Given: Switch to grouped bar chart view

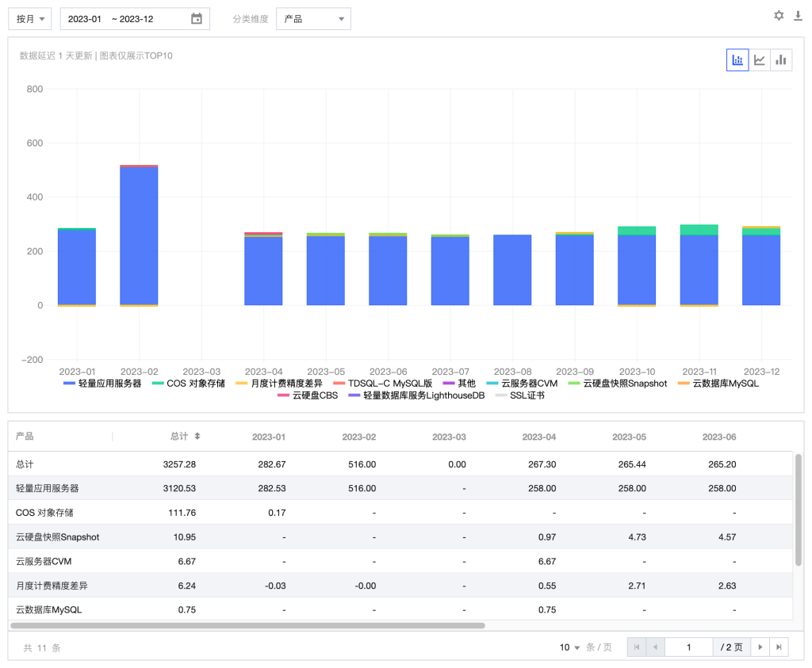Looking at the screenshot, I should (x=781, y=60).
